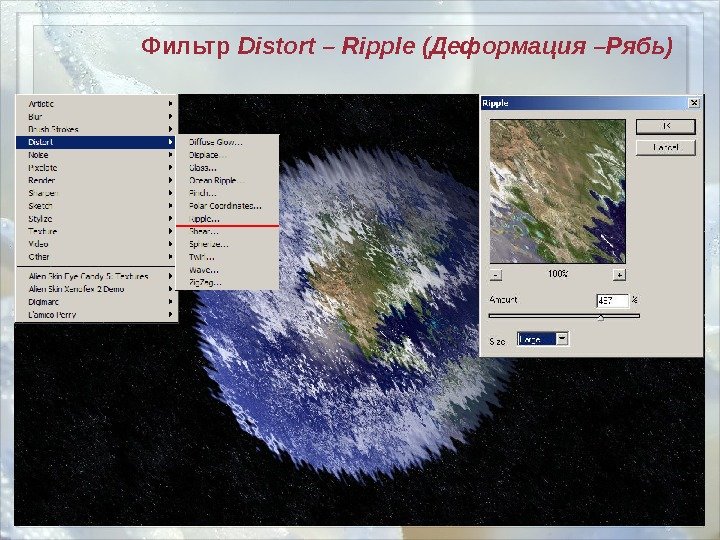720x540 pixels.
Task: Open Alien Skin Eye Candy 5: Textures submenu
Action: tap(96, 276)
